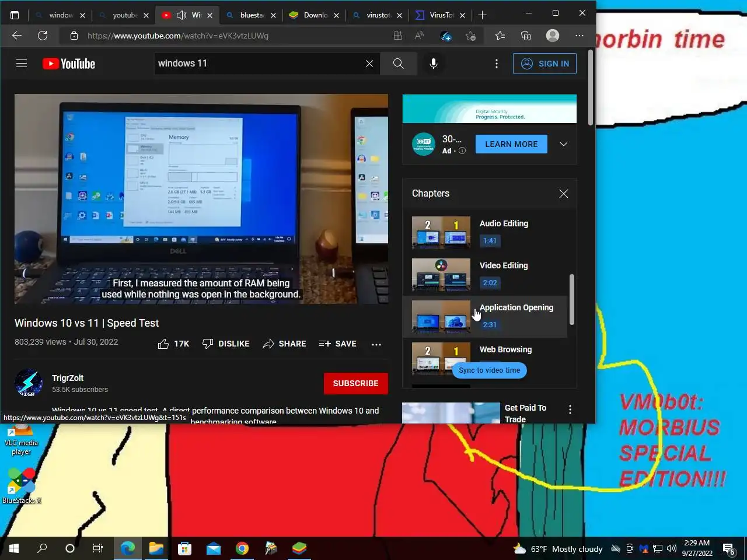The height and width of the screenshot is (560, 747).
Task: Switch to the 'virustot' search tab
Action: [x=378, y=15]
